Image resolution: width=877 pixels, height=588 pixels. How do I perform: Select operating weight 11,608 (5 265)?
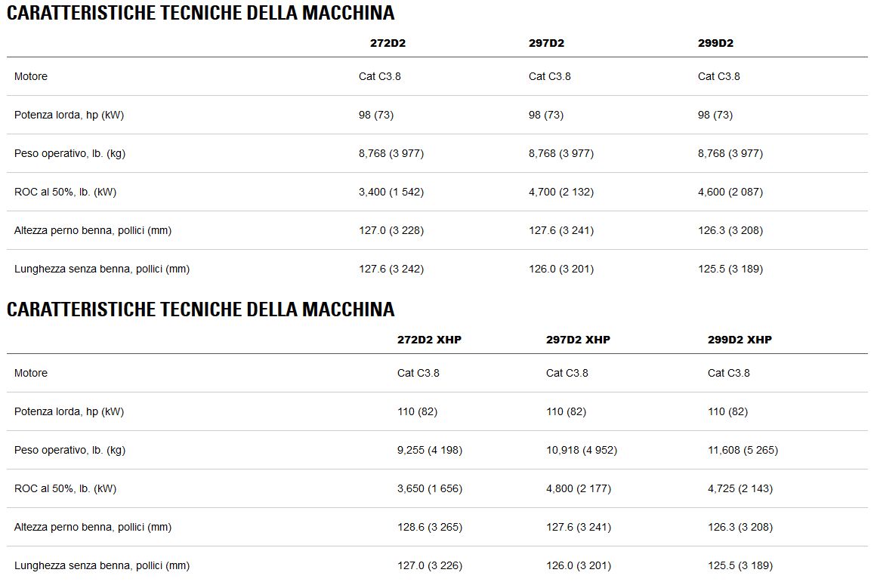[743, 450]
